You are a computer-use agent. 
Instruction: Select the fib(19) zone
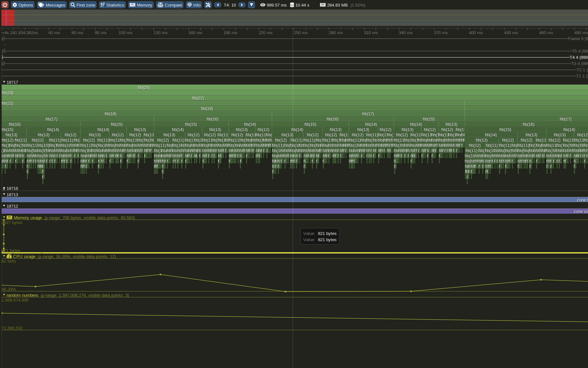[233, 109]
